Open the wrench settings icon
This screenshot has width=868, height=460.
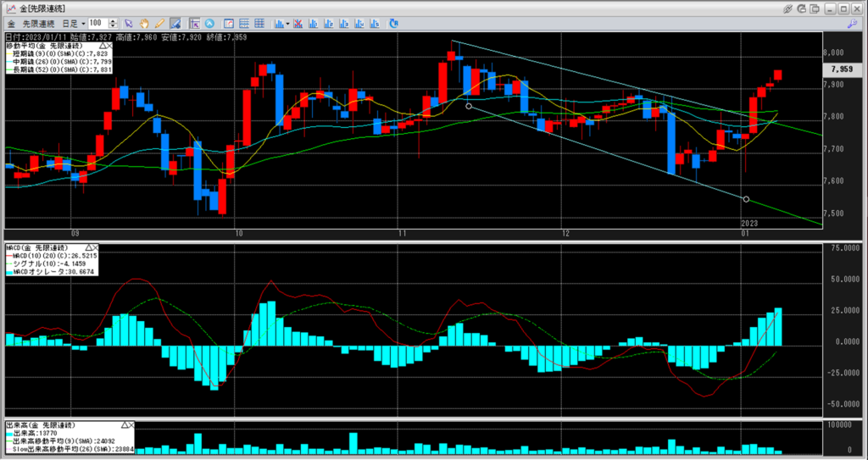tap(852, 23)
